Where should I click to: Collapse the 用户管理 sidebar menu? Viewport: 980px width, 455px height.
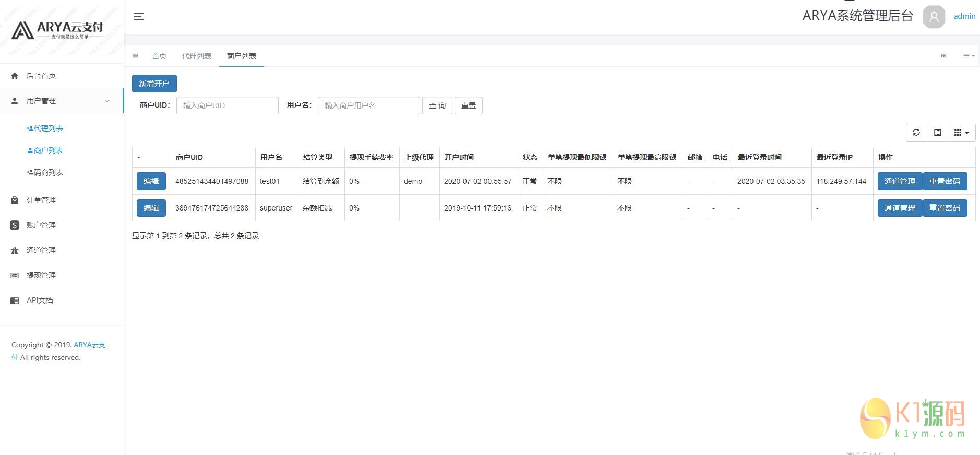(62, 101)
